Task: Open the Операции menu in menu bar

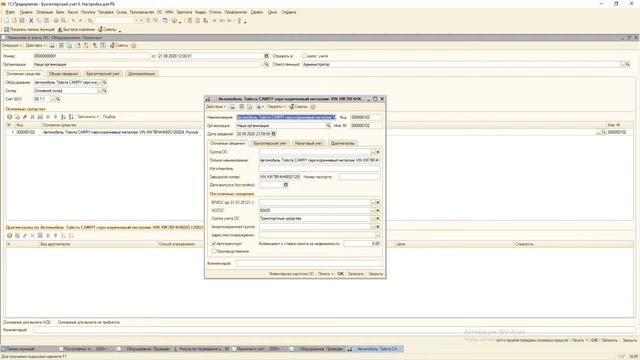Action: click(x=44, y=12)
